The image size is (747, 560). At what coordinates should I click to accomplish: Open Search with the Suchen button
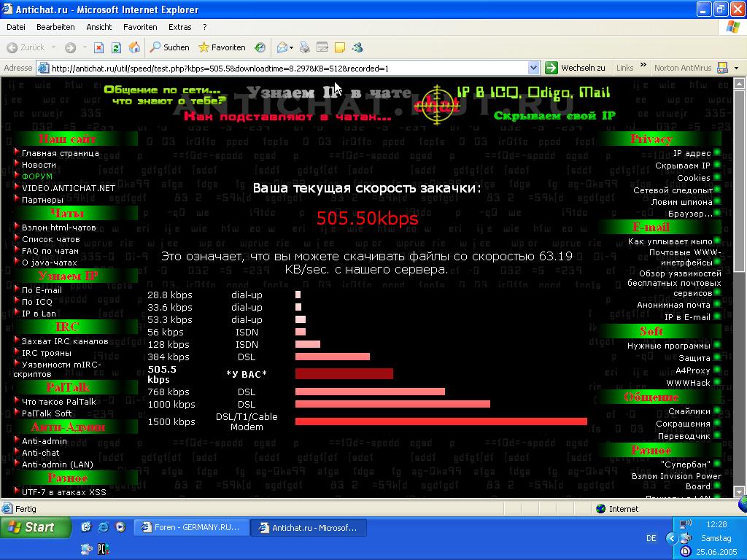169,47
